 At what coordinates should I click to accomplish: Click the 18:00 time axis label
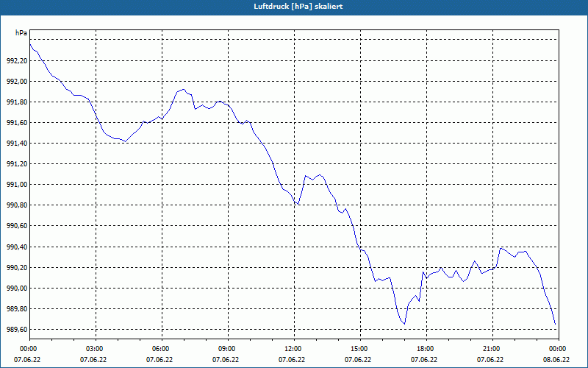426,349
